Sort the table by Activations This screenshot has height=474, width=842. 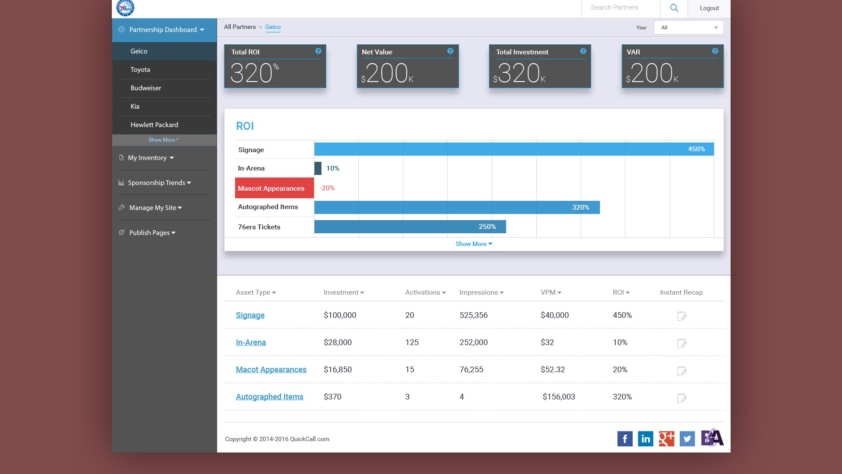[425, 293]
